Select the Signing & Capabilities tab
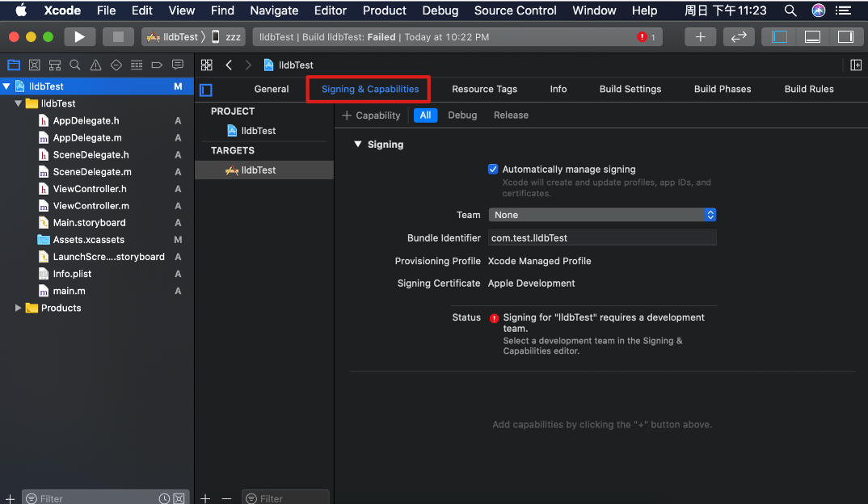Viewport: 868px width, 504px height. click(x=370, y=89)
